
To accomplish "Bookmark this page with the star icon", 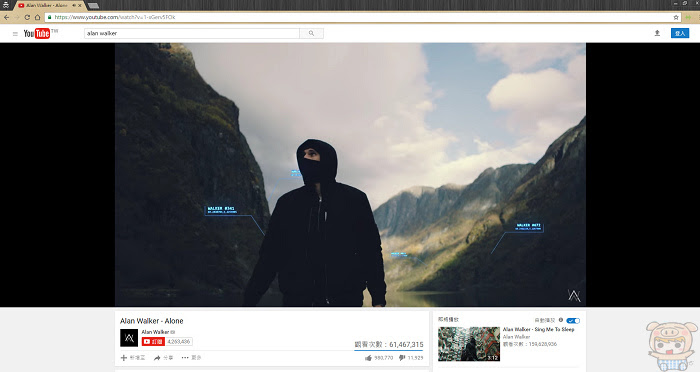I will [676, 17].
